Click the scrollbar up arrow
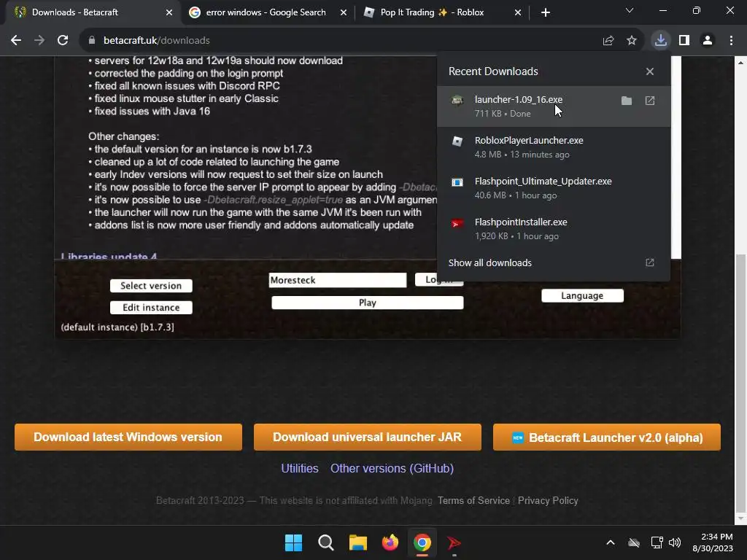 pyautogui.click(x=740, y=62)
